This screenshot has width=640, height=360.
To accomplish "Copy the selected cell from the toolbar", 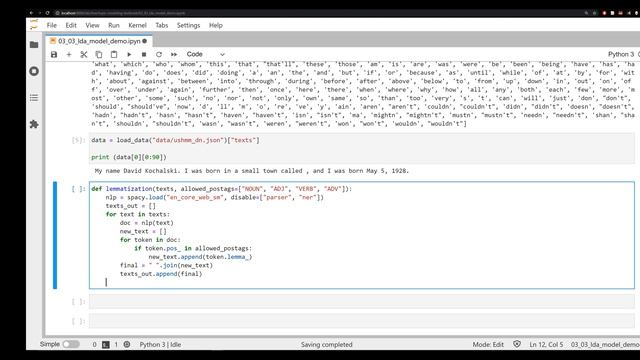I will coord(99,54).
